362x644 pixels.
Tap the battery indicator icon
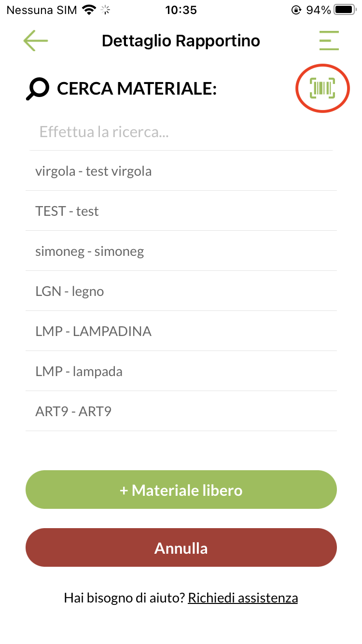click(x=345, y=10)
